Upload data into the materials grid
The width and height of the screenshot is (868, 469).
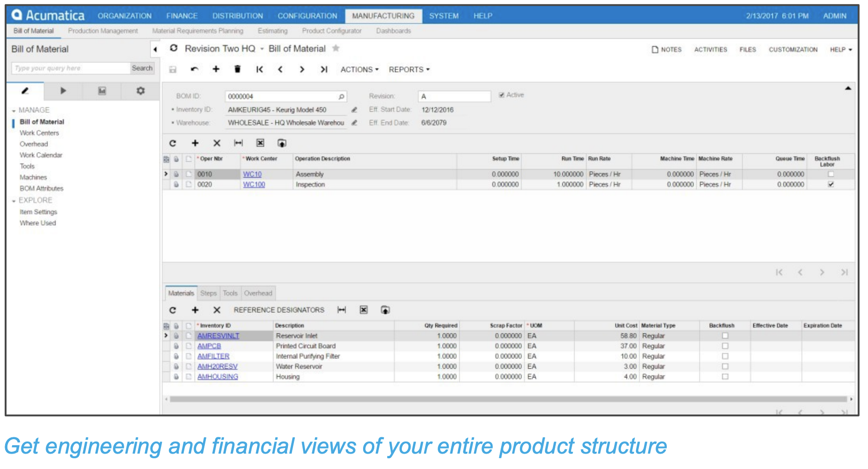(x=385, y=310)
